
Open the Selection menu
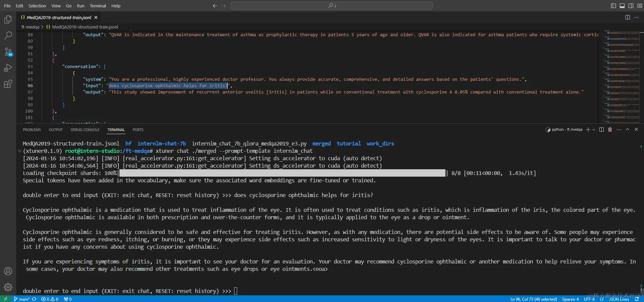[37, 6]
